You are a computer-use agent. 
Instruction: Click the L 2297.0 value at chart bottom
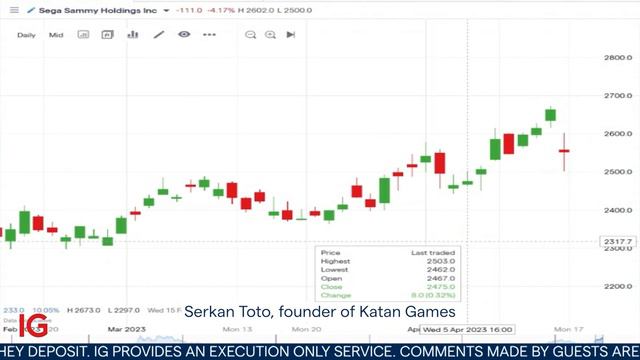124,310
